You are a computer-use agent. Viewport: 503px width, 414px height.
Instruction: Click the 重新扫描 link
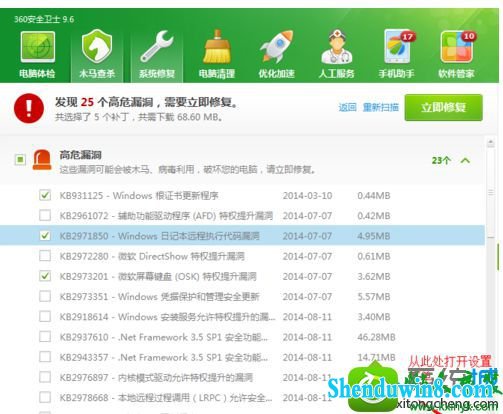tap(380, 107)
